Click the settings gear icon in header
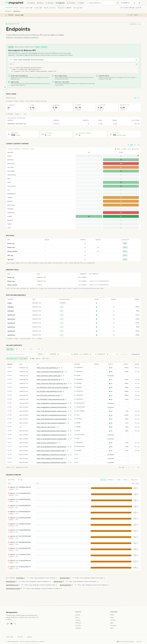The image size is (147, 644). tap(140, 3)
